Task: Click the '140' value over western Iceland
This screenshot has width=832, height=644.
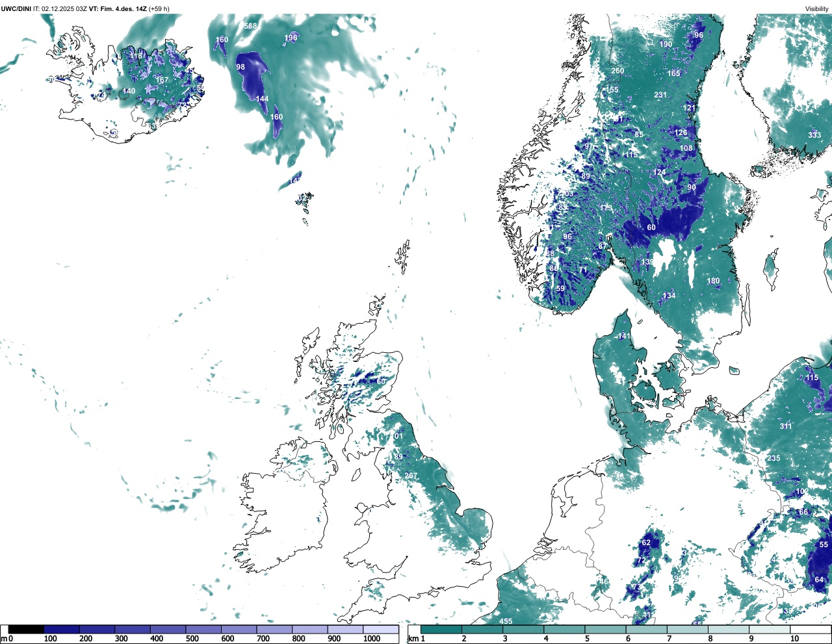Action: coord(129,91)
